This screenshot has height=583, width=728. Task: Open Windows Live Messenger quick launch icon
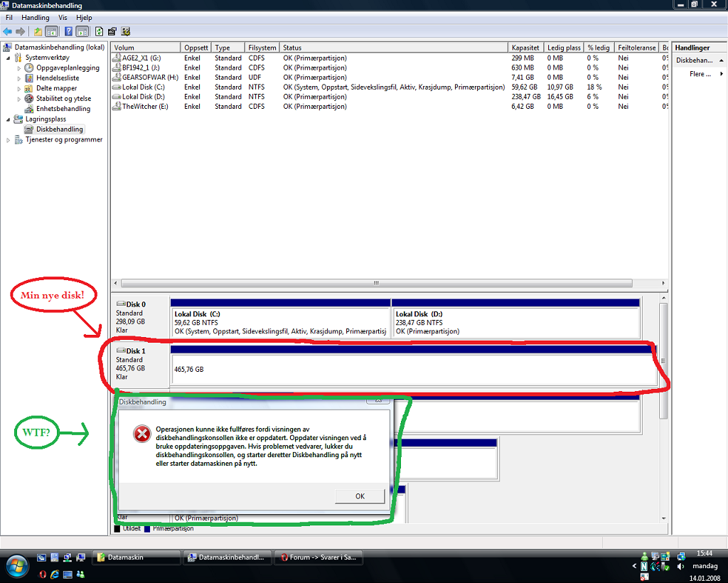coord(80,574)
